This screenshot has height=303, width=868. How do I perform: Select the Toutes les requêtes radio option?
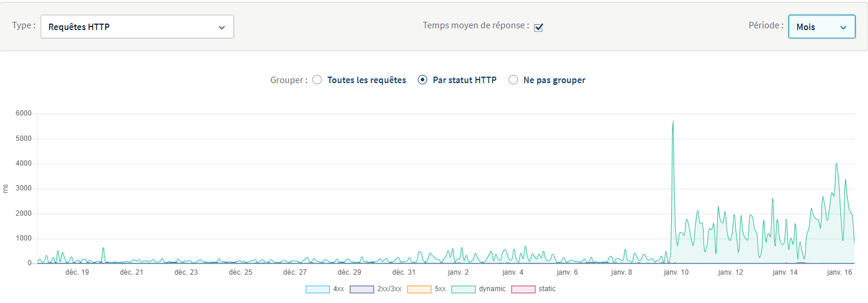tap(317, 80)
